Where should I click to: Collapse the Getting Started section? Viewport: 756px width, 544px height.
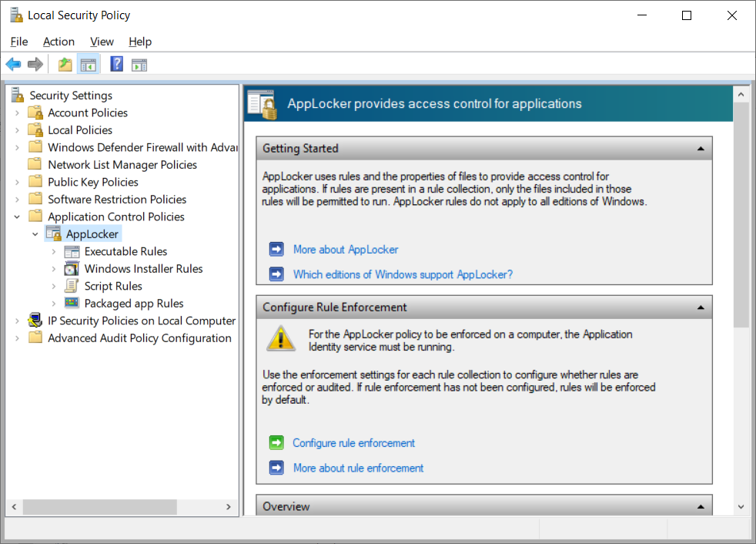point(701,149)
